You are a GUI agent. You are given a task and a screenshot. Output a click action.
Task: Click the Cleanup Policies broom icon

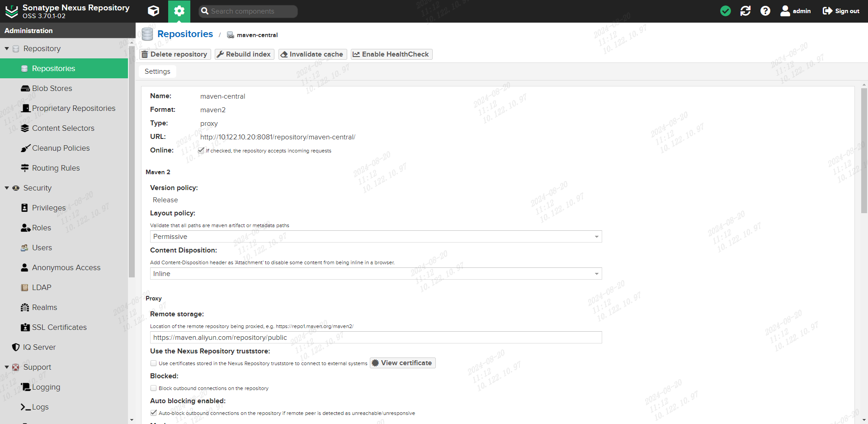25,148
